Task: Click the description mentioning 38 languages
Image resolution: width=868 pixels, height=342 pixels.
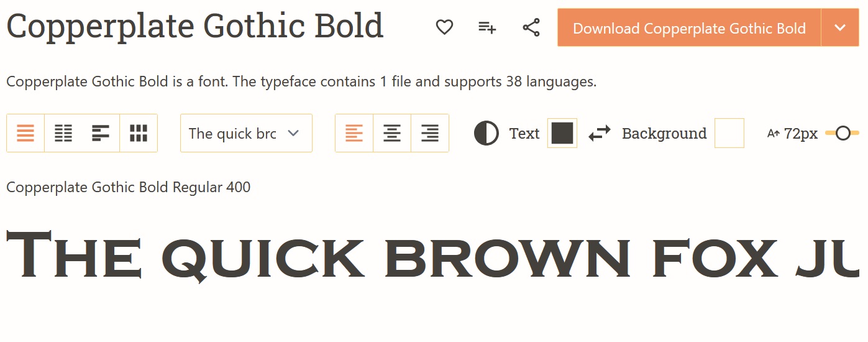Action: pyautogui.click(x=301, y=81)
